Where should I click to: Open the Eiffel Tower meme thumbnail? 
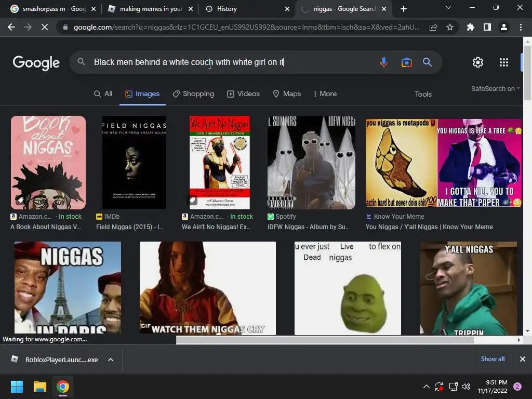tap(68, 288)
